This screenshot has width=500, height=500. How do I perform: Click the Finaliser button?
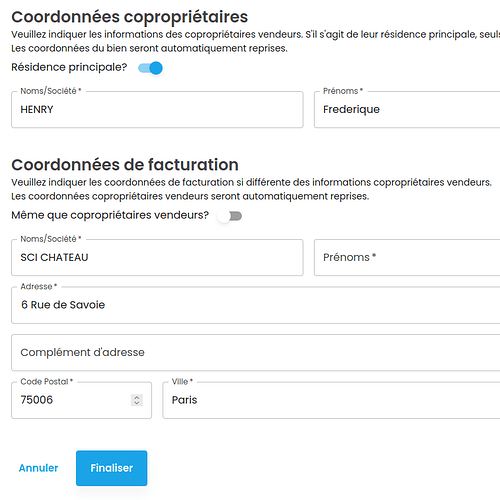[x=111, y=468]
